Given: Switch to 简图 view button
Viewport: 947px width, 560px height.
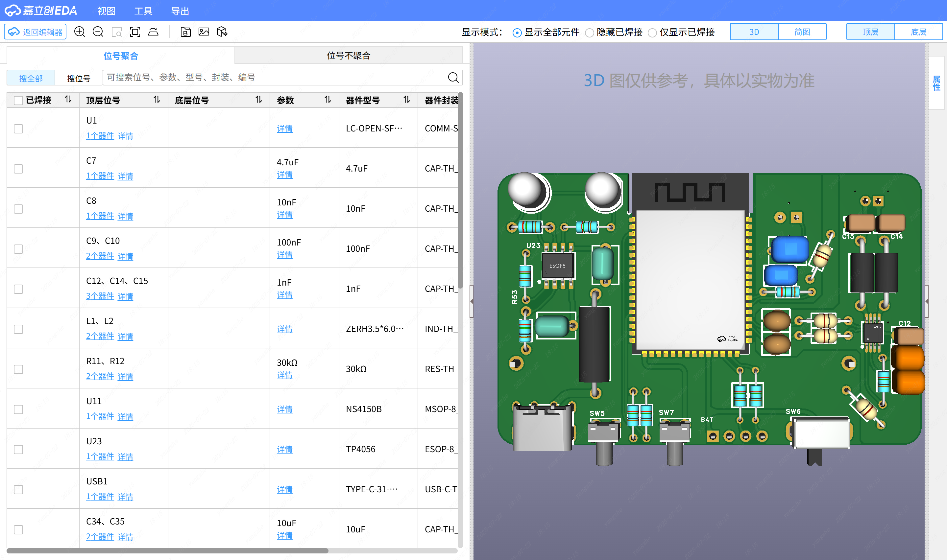Looking at the screenshot, I should coord(802,32).
